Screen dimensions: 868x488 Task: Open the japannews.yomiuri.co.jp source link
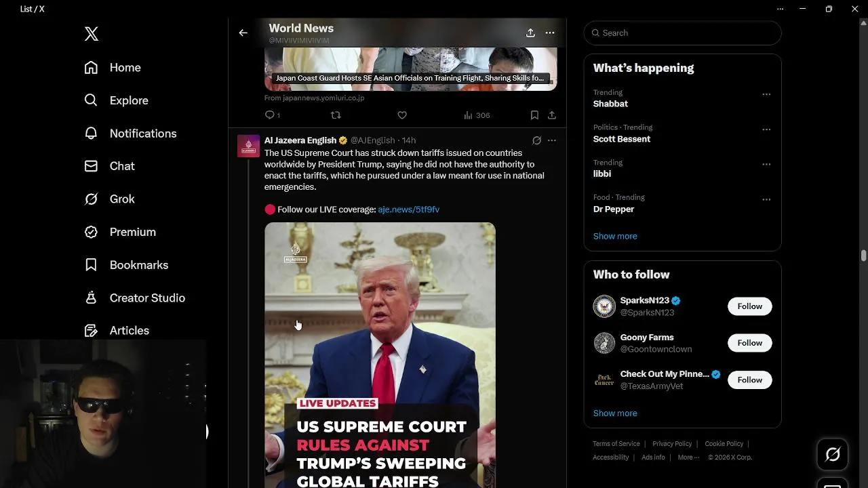coord(314,98)
